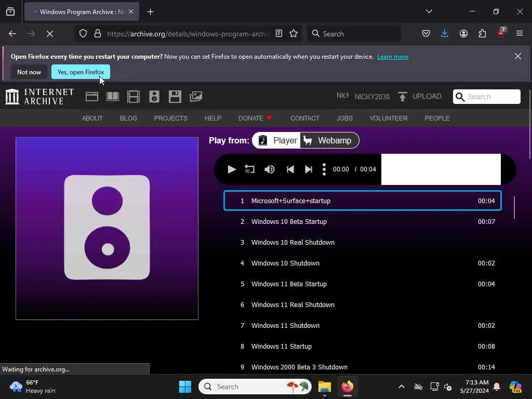Click the Not now button

(x=29, y=72)
